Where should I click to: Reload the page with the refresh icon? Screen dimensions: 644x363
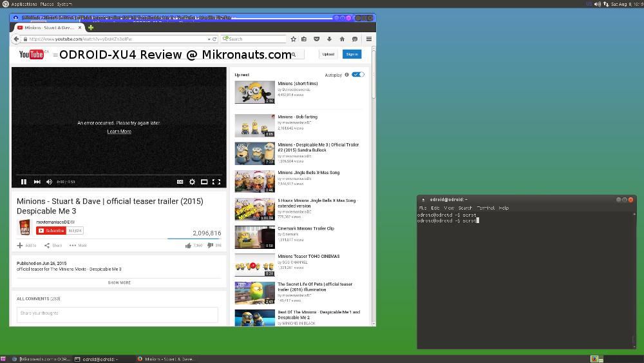point(214,39)
